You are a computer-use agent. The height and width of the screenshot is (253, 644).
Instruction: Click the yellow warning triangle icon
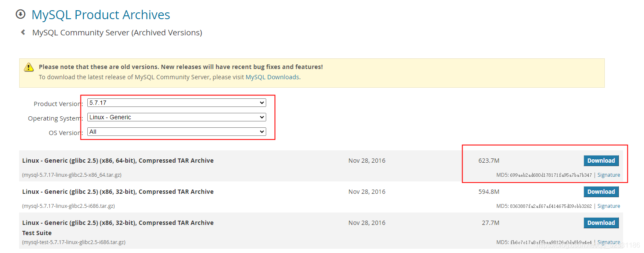[x=29, y=67]
